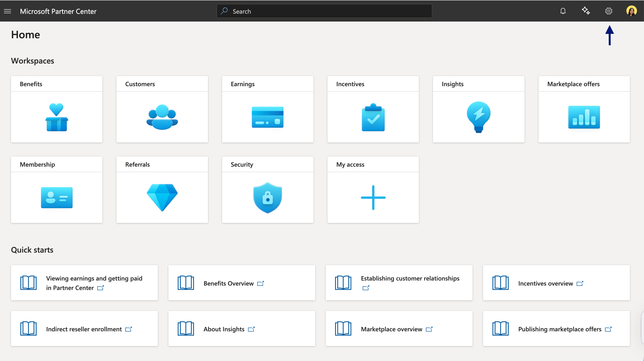The image size is (644, 361).
Task: Click the Referrals diamond icon
Action: 162,197
